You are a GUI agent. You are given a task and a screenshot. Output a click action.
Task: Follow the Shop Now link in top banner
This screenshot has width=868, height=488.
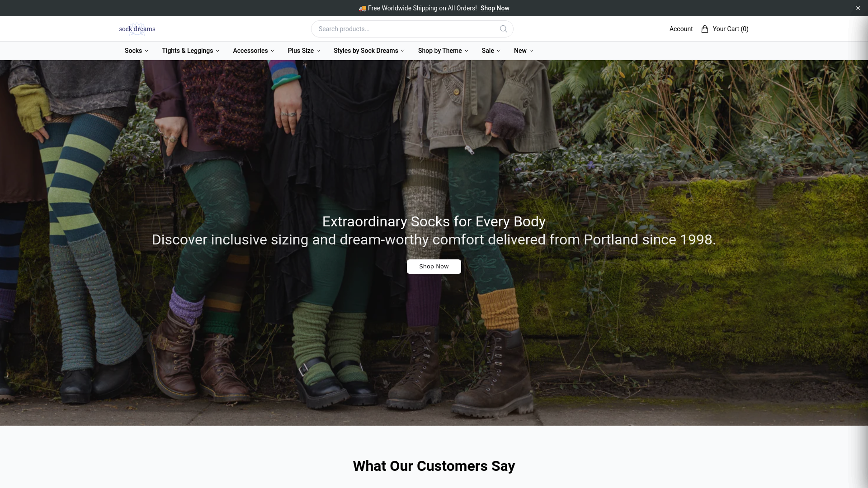(495, 8)
